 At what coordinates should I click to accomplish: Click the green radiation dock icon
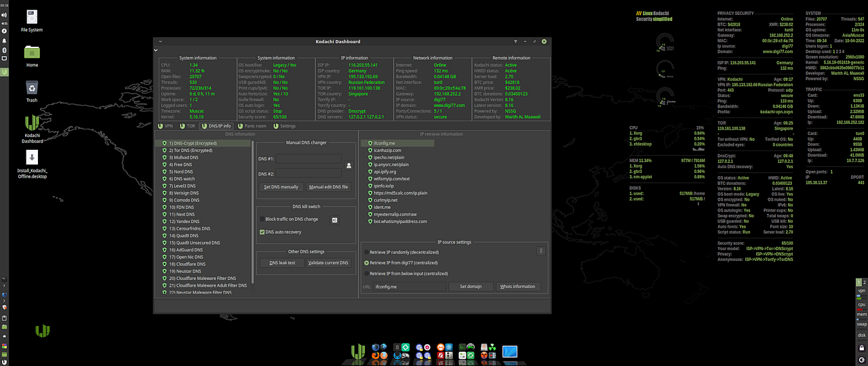click(x=492, y=347)
